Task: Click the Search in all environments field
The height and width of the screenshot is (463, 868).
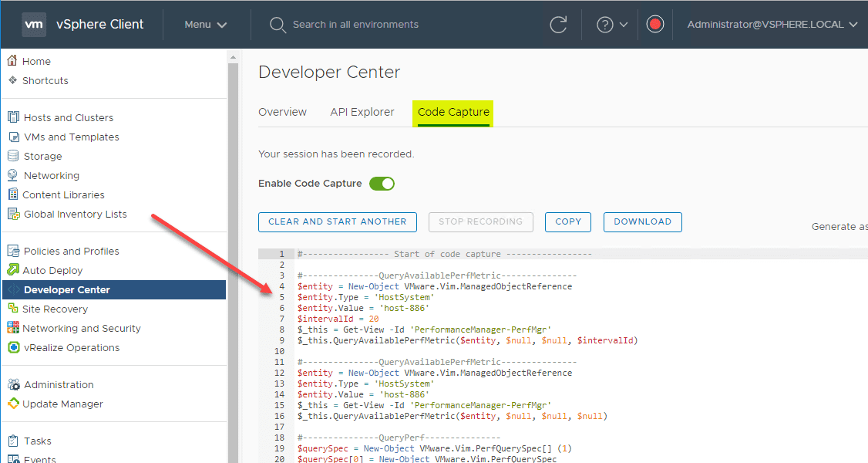Action: (355, 25)
